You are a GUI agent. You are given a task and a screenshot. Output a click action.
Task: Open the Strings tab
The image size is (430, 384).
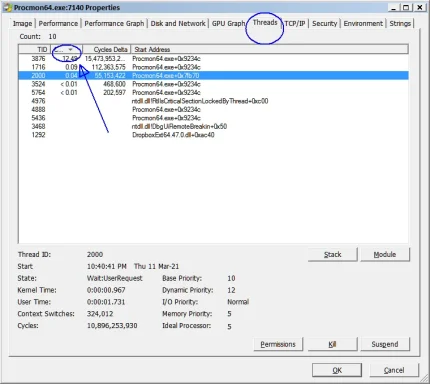point(400,24)
